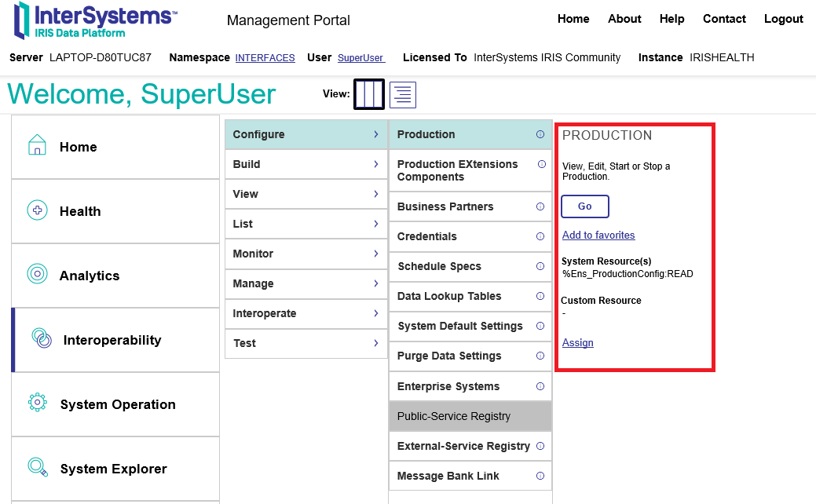Expand the List submenu arrow
Image resolution: width=816 pixels, height=504 pixels.
375,224
